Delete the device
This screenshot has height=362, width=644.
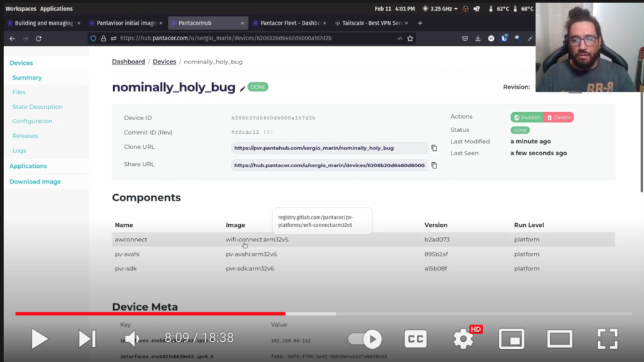tap(558, 118)
